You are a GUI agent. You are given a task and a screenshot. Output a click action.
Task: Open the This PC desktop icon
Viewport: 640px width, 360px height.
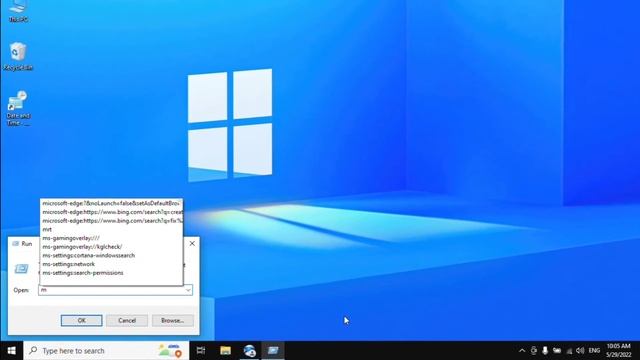(x=18, y=10)
